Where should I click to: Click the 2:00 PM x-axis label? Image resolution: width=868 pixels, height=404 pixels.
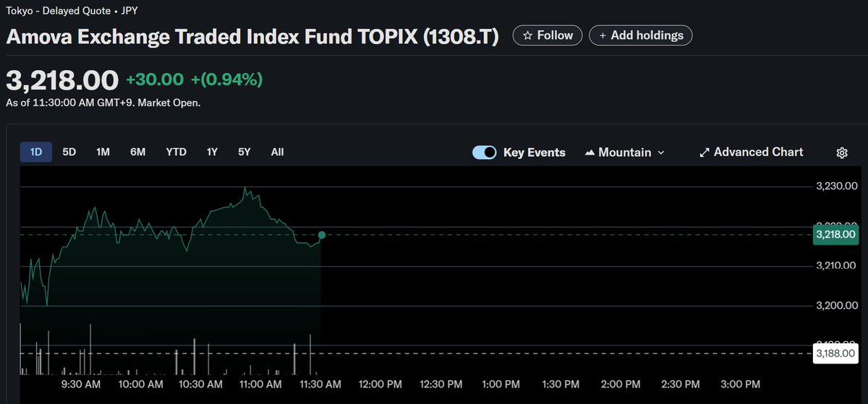pos(621,384)
